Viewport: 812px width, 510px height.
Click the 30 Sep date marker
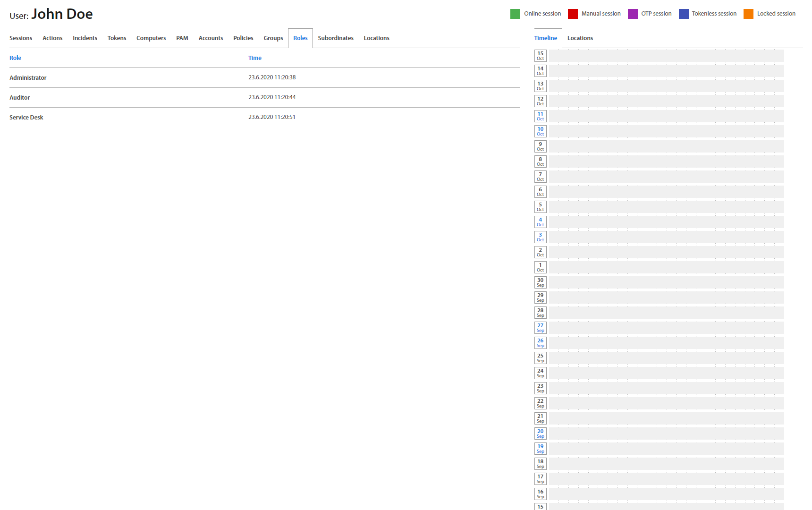(x=540, y=282)
